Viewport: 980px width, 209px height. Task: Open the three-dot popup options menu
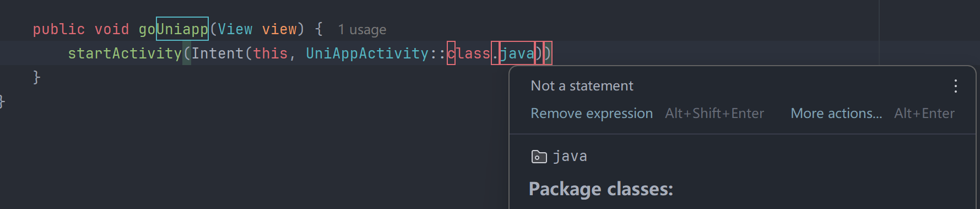956,86
